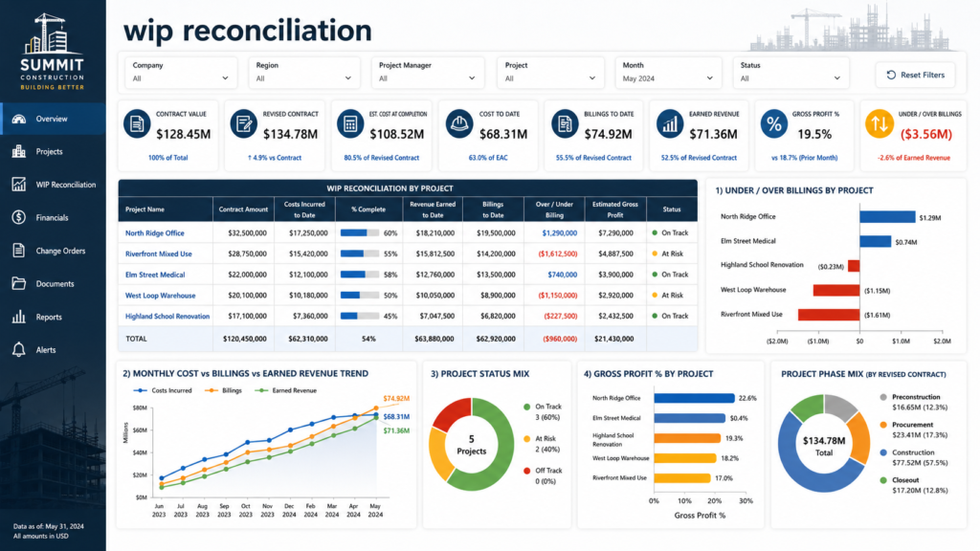980x551 pixels.
Task: Click the Revised Contract edit icon
Action: (243, 123)
